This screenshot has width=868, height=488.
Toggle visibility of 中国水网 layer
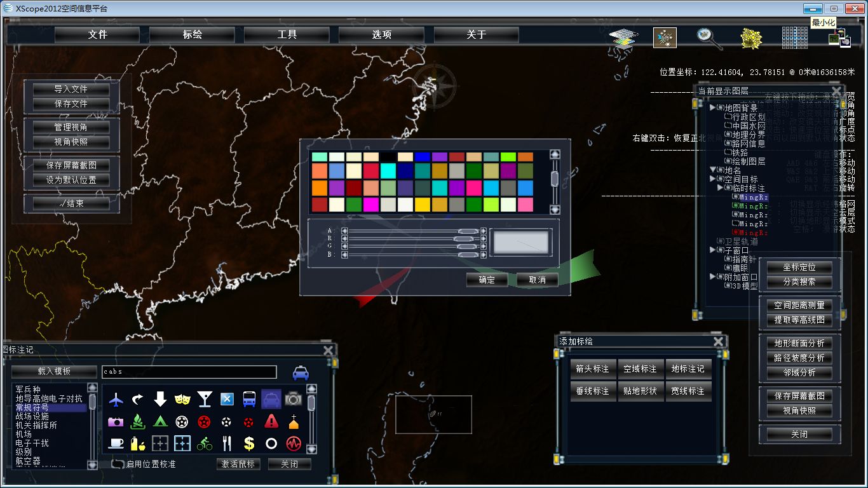pyautogui.click(x=728, y=126)
